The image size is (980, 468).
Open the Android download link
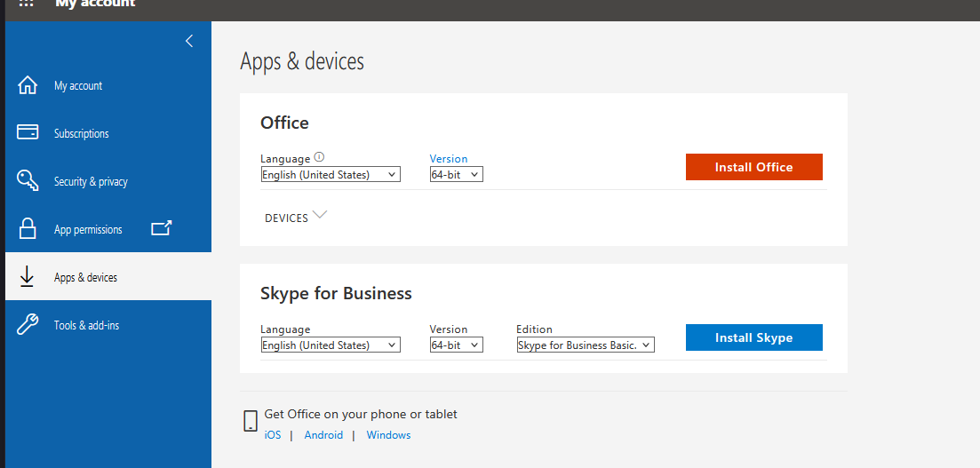click(x=323, y=435)
